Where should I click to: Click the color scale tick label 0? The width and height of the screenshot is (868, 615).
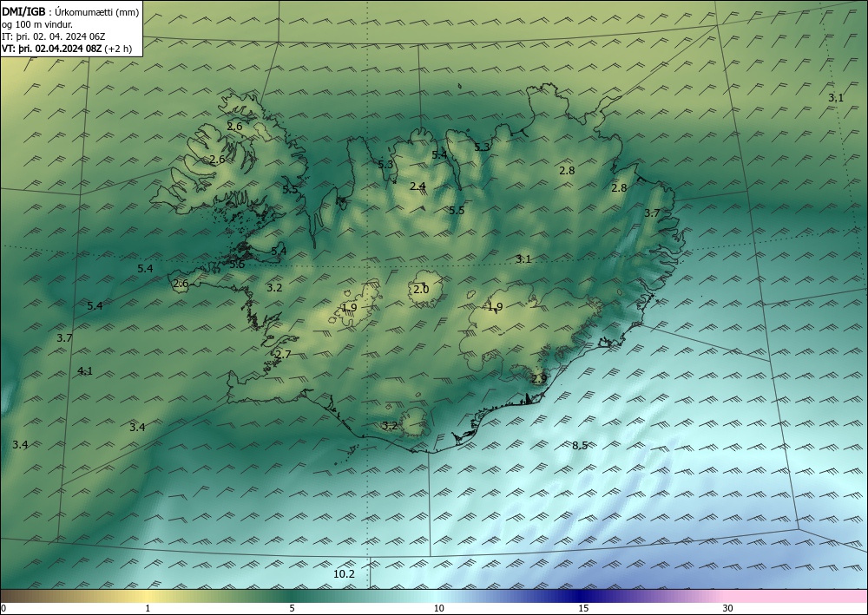(3, 608)
